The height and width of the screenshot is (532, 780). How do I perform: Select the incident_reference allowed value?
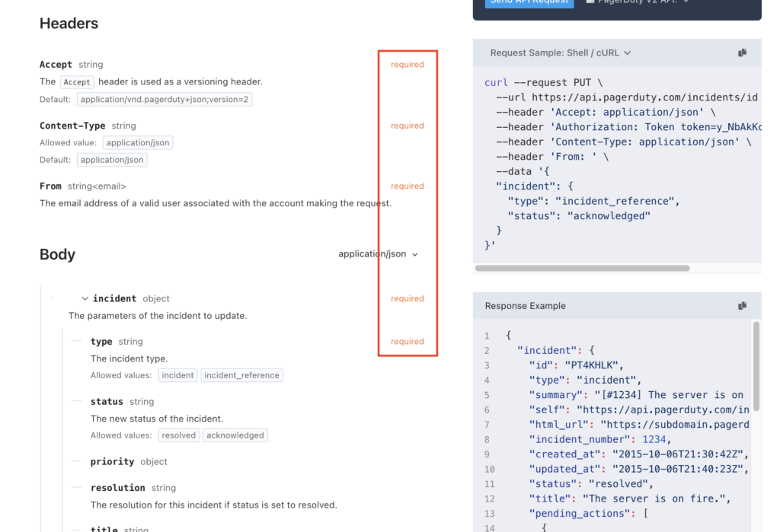pos(241,375)
